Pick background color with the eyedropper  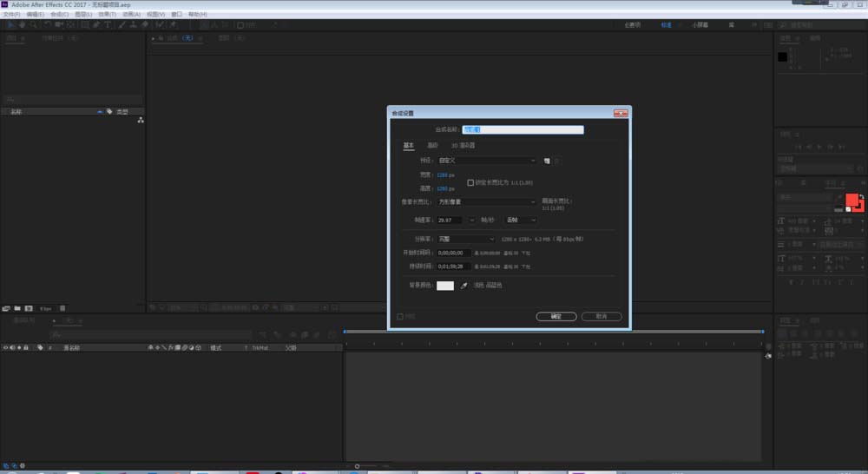(464, 286)
